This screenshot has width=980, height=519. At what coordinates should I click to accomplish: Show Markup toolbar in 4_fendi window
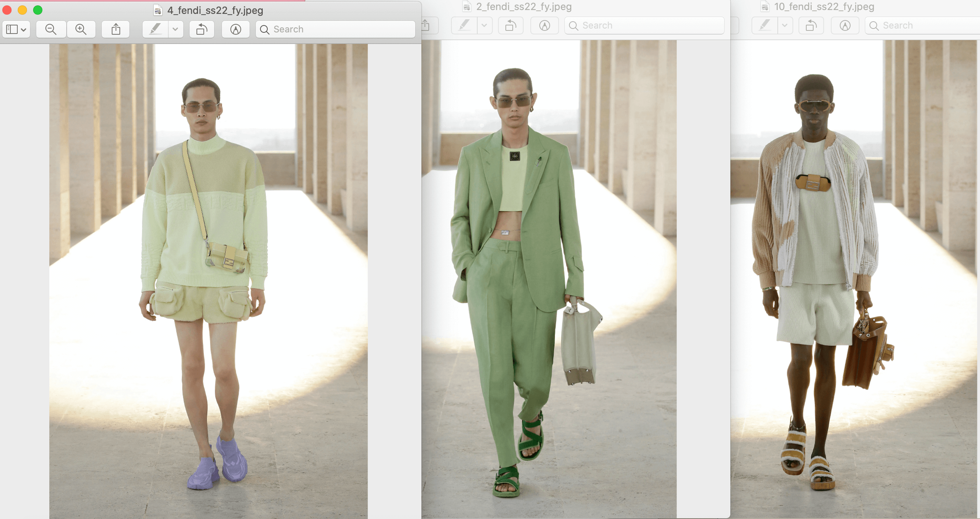[236, 29]
